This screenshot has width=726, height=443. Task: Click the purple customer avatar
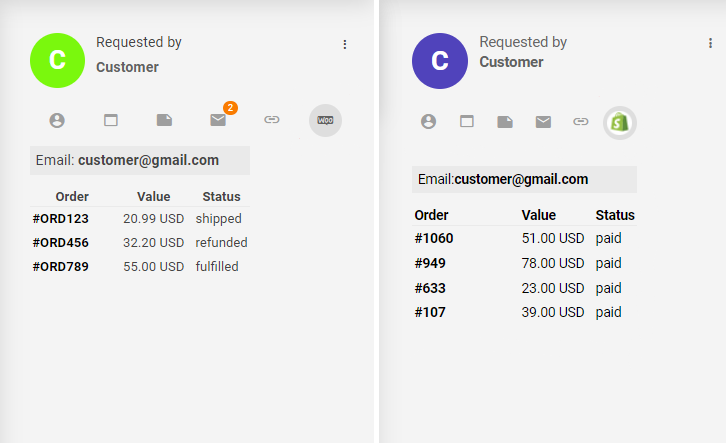coord(440,60)
